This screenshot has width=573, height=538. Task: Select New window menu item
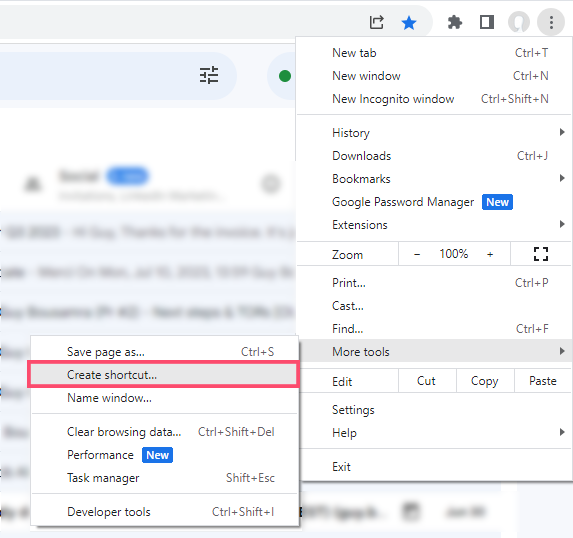434,76
